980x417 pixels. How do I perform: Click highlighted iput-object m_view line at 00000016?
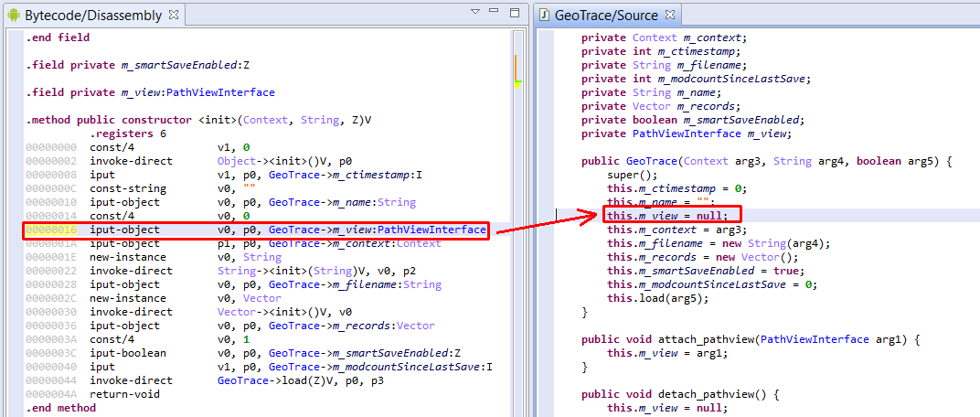(255, 230)
